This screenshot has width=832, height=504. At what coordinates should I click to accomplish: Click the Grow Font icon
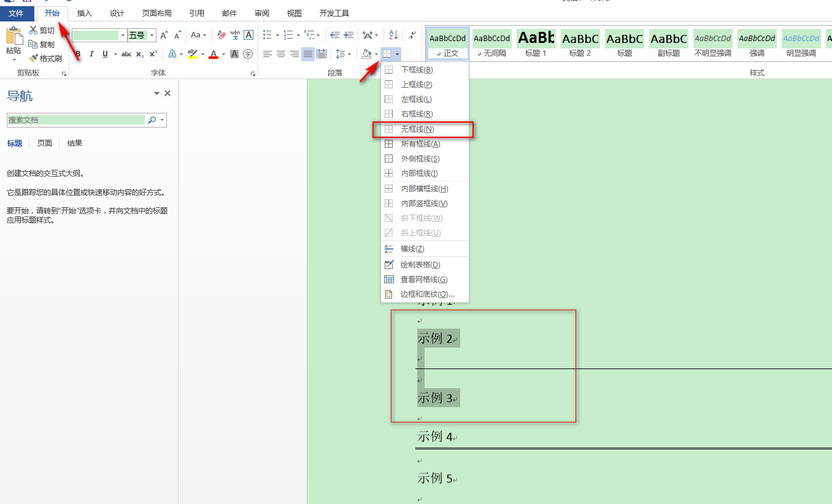(164, 35)
